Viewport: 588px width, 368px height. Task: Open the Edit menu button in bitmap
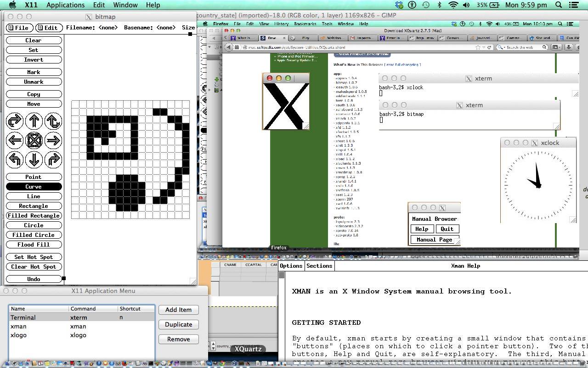click(49, 28)
